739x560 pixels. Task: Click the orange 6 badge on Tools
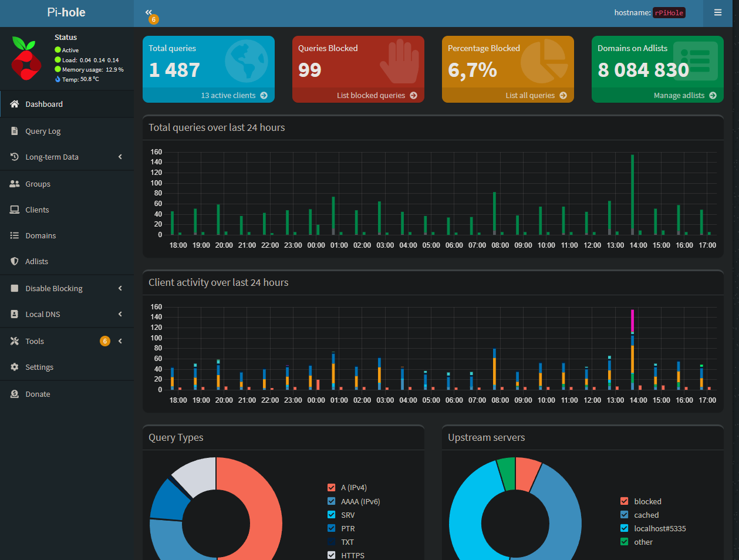point(105,341)
